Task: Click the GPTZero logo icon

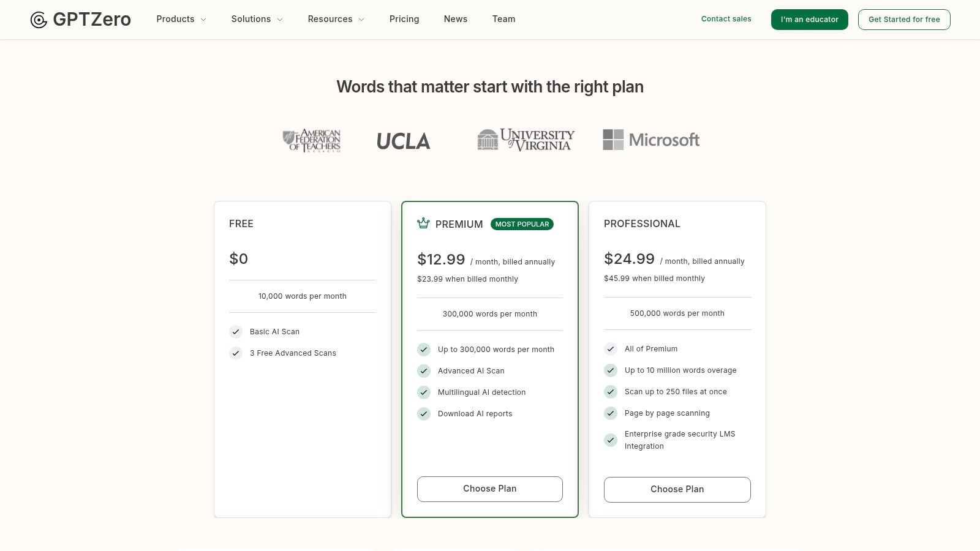Action: click(39, 20)
